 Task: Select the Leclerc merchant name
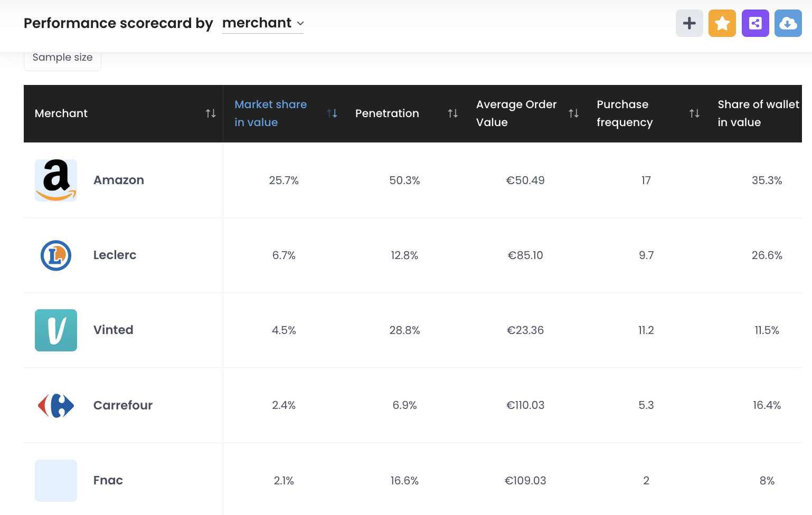[x=115, y=255]
